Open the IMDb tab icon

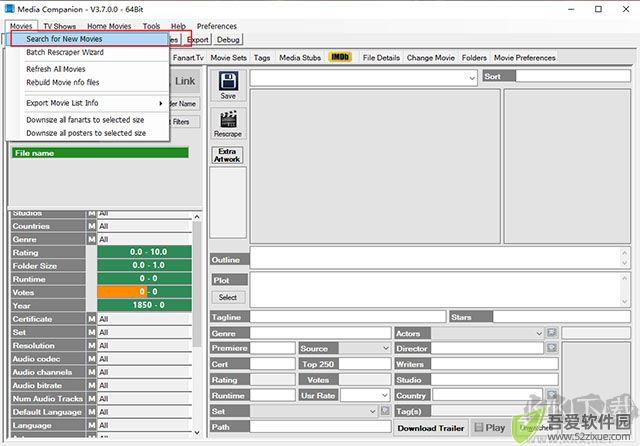coord(340,57)
